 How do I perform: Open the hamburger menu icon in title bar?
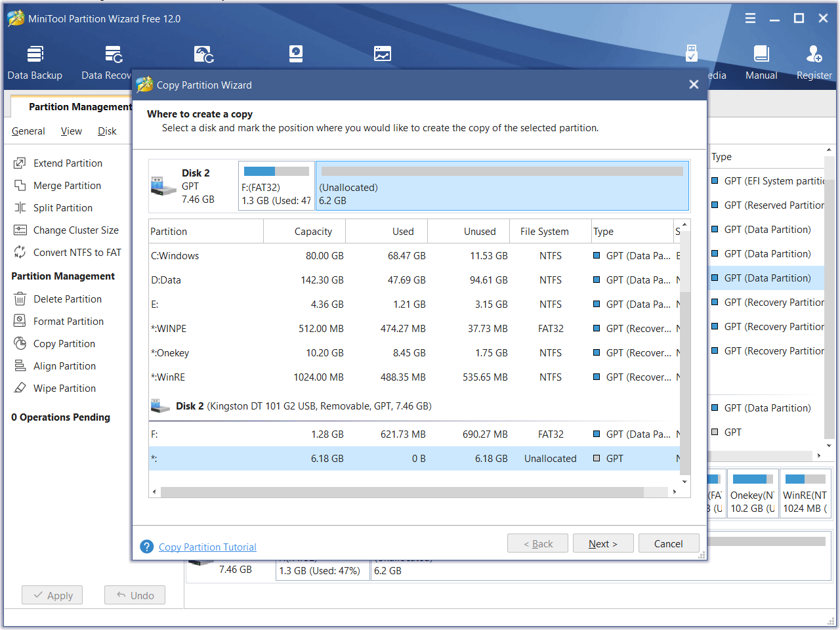tap(750, 18)
